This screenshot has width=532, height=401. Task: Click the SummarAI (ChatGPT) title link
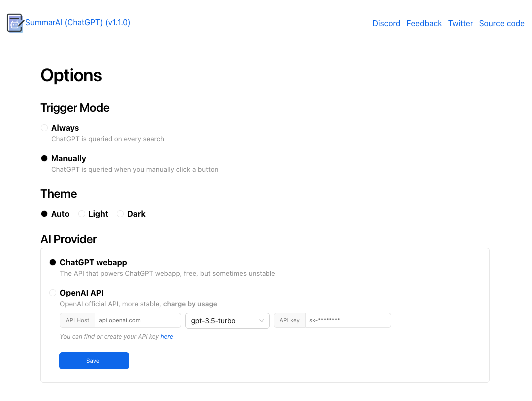[x=78, y=22]
